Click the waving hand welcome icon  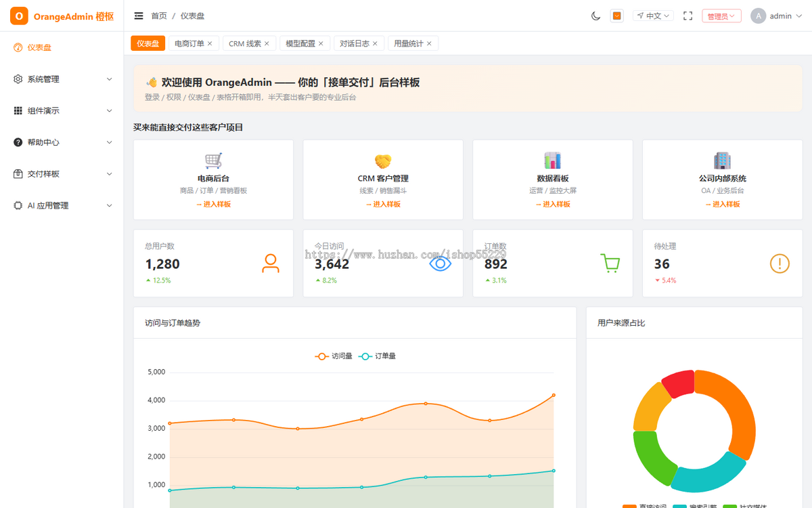click(x=152, y=82)
